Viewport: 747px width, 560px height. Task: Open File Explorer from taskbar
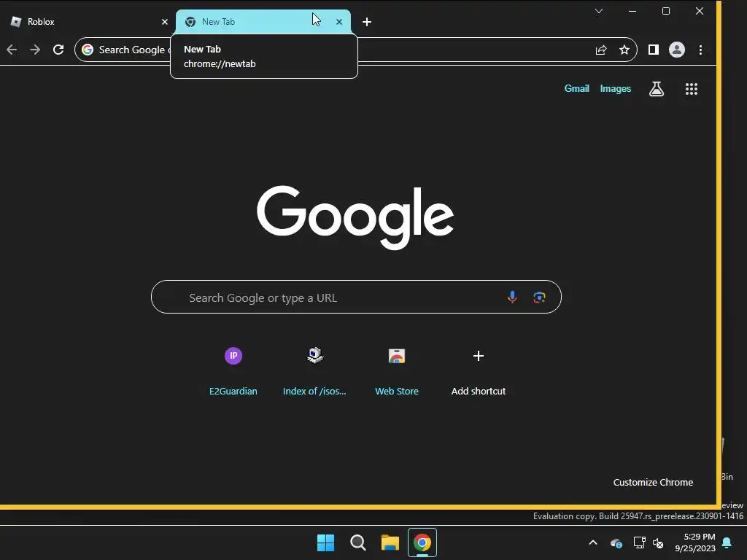pyautogui.click(x=390, y=542)
